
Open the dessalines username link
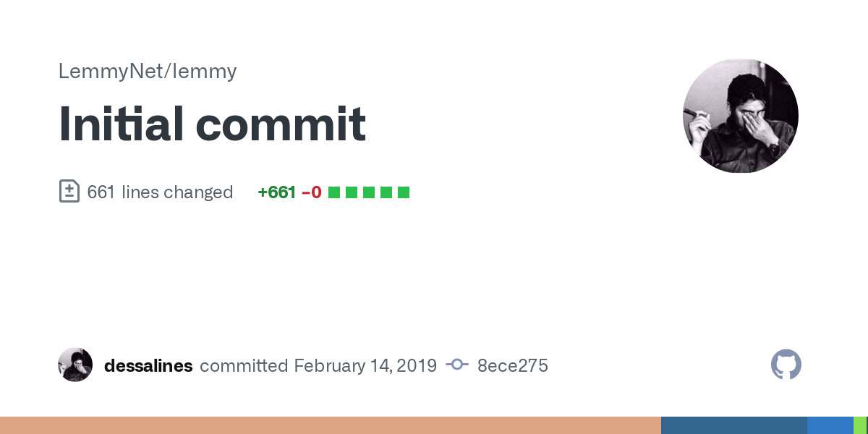(x=148, y=365)
